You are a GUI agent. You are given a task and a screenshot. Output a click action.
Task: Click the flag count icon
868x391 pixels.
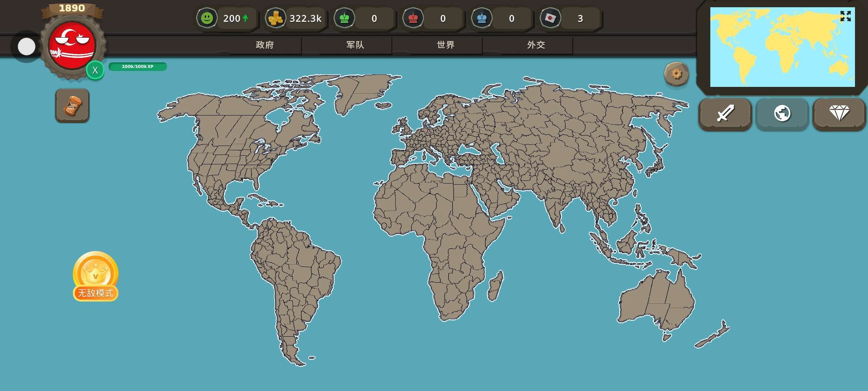point(550,18)
